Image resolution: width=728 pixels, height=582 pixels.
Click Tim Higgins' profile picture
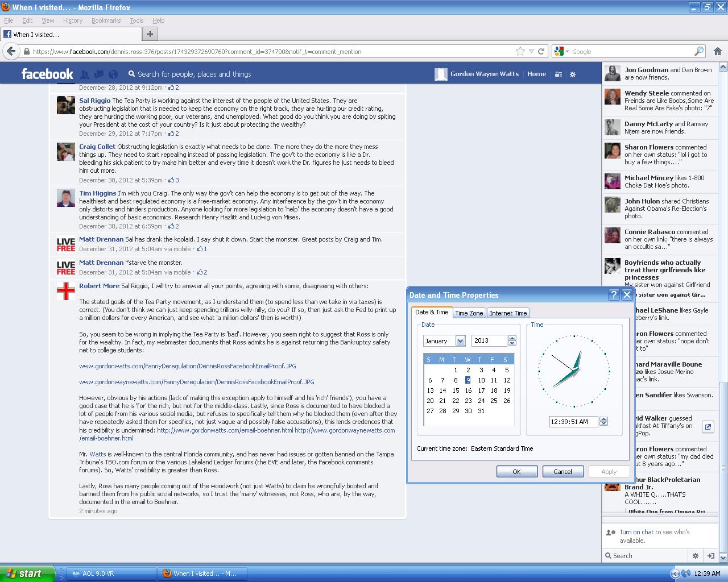click(66, 198)
